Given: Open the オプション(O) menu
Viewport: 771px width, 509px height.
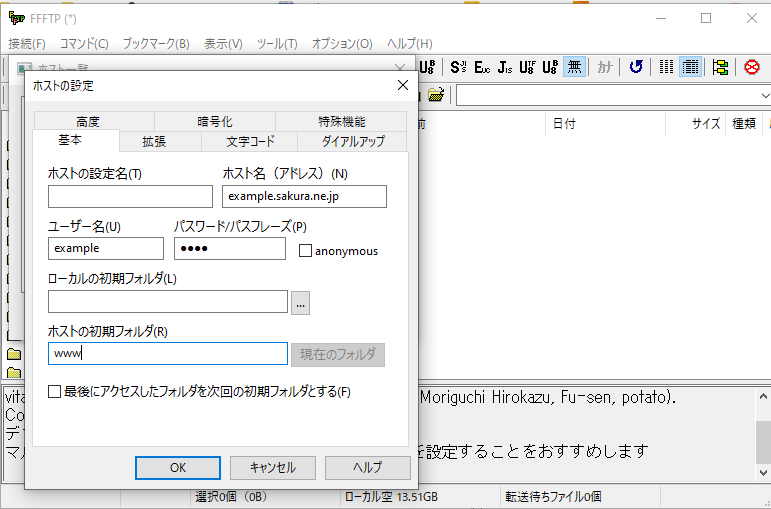Looking at the screenshot, I should (342, 44).
